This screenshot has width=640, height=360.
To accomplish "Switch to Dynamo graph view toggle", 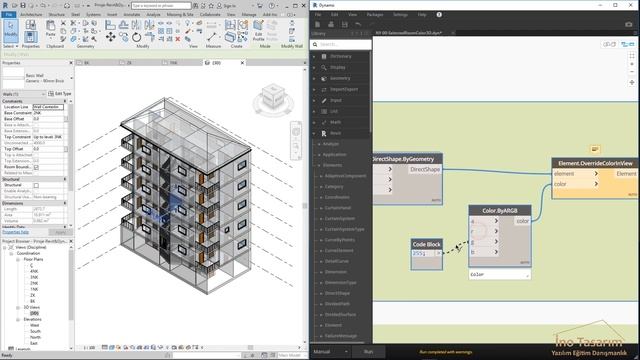I will (627, 44).
